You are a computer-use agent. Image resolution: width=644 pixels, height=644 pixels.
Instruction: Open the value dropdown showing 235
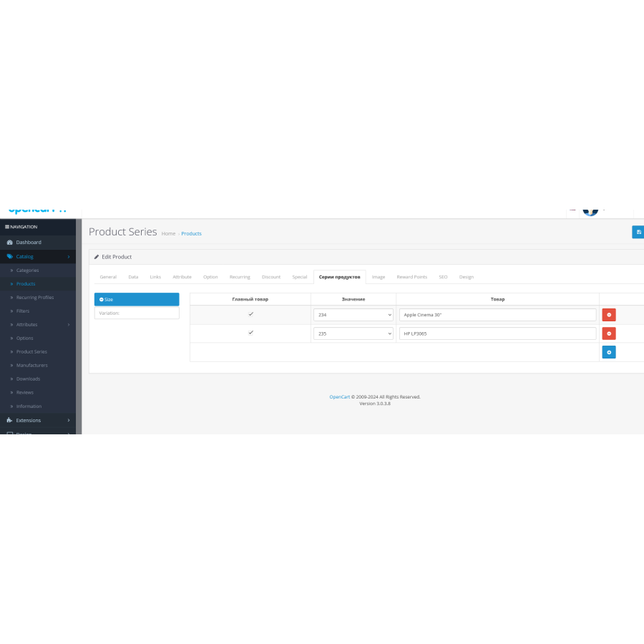click(353, 333)
